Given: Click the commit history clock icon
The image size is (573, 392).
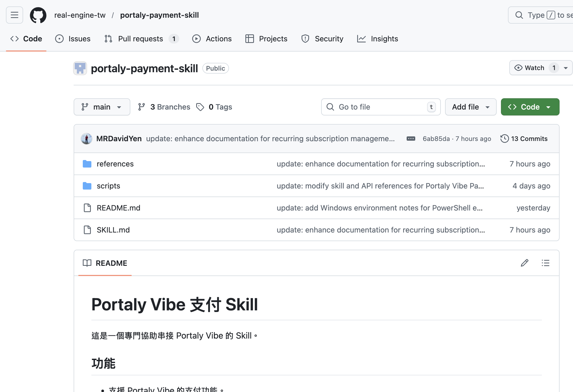Looking at the screenshot, I should [504, 139].
